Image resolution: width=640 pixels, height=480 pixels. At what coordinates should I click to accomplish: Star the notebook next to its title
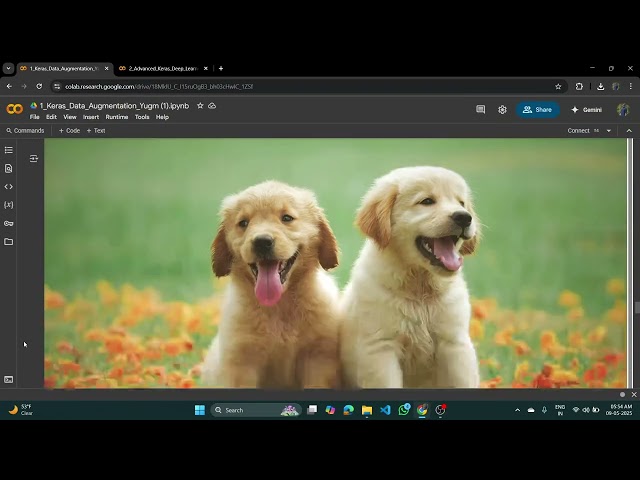coord(200,106)
